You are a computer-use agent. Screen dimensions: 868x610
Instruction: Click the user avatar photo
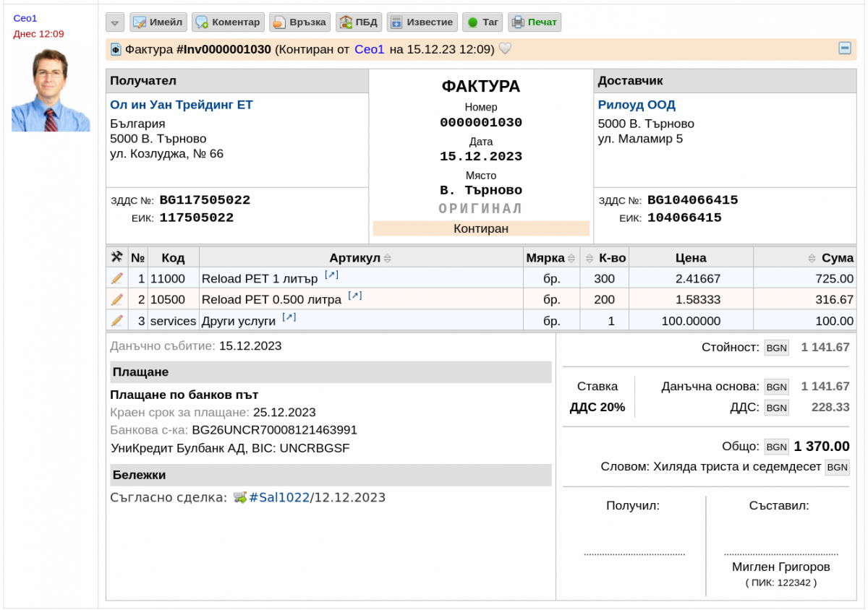pyautogui.click(x=51, y=90)
